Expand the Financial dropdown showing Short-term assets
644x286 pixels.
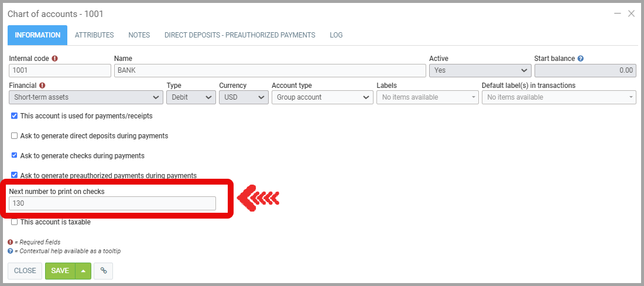(86, 97)
